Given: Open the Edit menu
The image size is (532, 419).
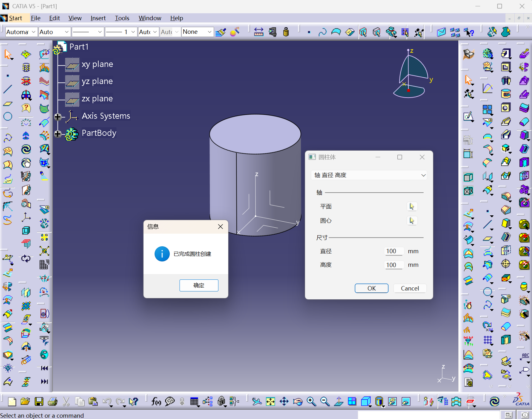Looking at the screenshot, I should coord(54,18).
